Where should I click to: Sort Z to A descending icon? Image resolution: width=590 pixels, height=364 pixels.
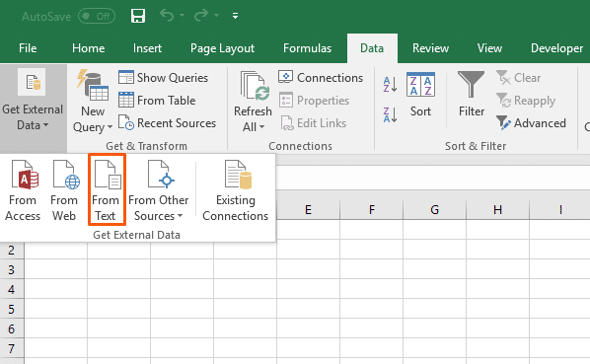click(x=390, y=114)
